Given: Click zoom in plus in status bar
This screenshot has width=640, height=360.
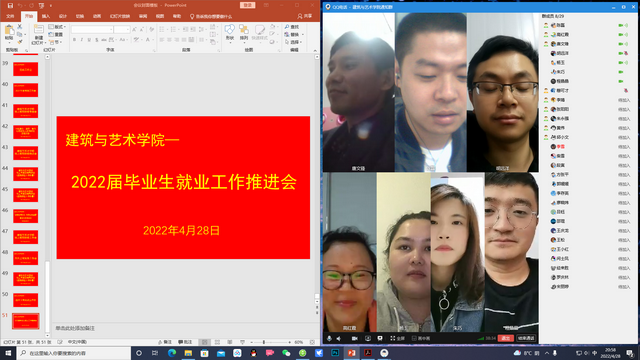Looking at the screenshot, I should (290, 342).
